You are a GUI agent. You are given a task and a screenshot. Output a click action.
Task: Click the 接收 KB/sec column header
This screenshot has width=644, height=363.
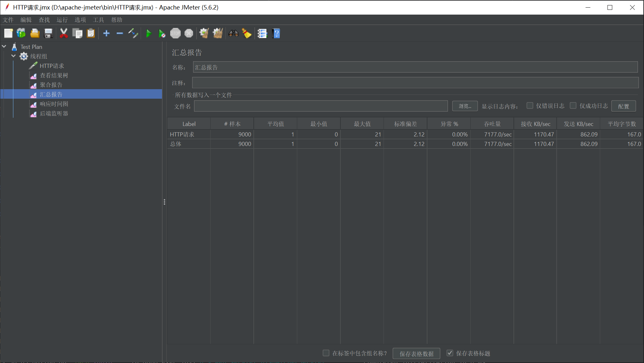pyautogui.click(x=535, y=124)
